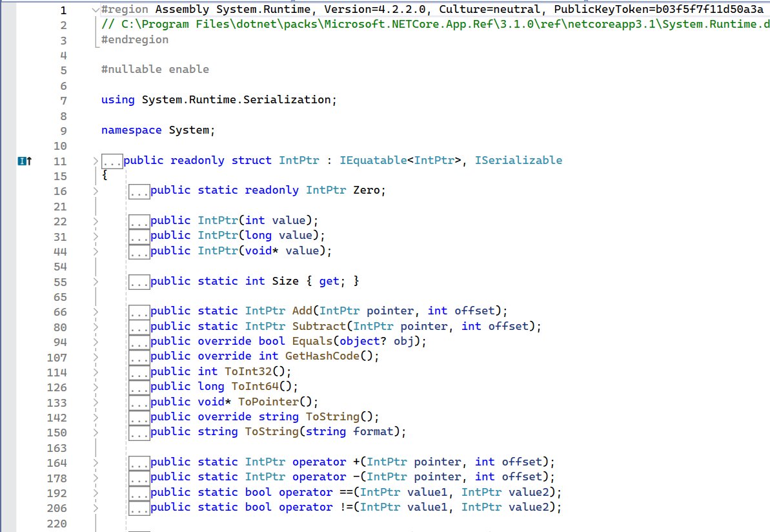Click the ellipsis box before the Equals method
Viewport: 770px width, 532px height.
(x=139, y=342)
